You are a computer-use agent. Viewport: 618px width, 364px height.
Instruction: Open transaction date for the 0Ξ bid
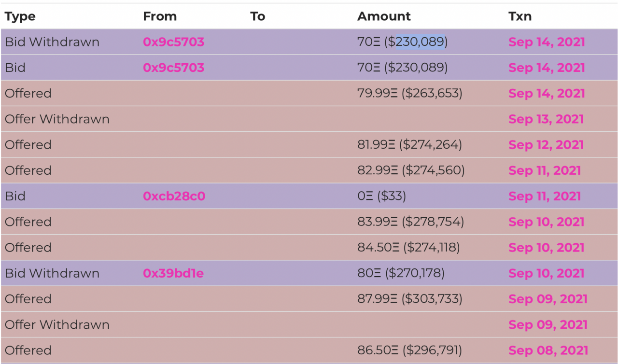544,196
